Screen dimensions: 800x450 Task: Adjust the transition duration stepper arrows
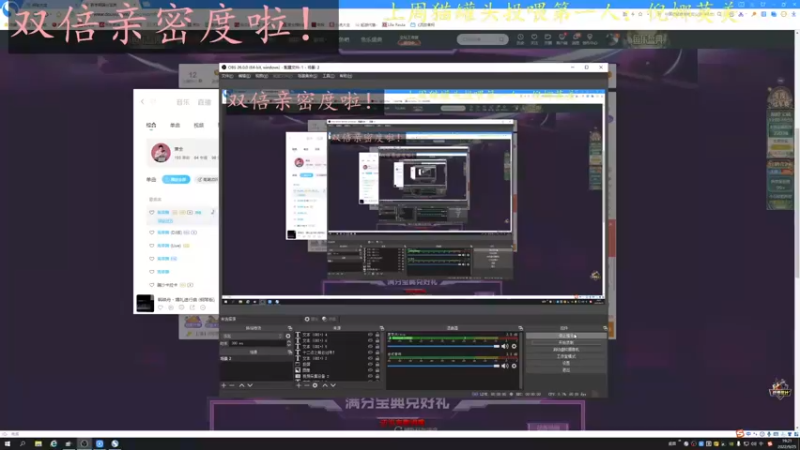289,343
